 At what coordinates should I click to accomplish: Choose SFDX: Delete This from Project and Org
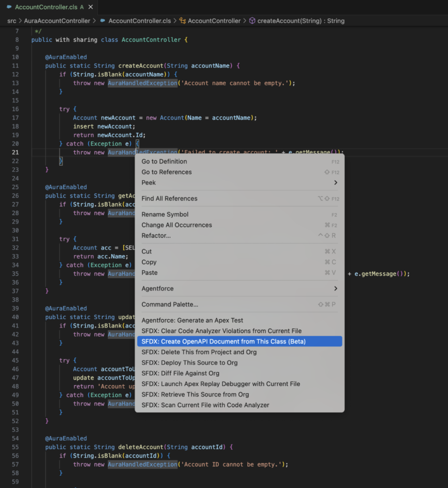pyautogui.click(x=240, y=352)
